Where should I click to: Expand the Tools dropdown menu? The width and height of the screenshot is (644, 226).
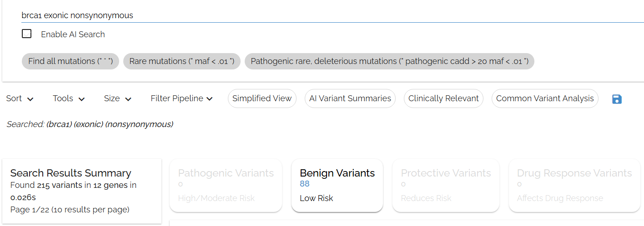point(69,98)
